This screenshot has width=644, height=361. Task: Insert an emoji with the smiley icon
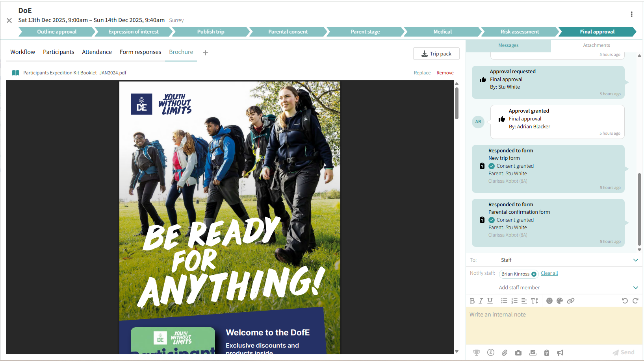549,301
